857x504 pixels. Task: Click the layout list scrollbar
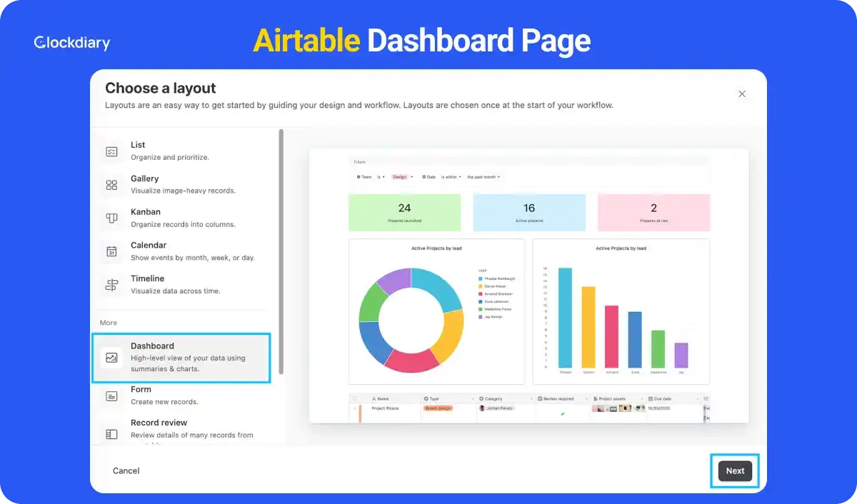281,251
